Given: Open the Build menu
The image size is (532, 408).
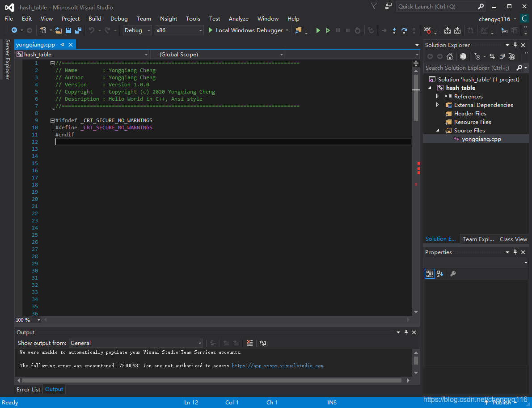Looking at the screenshot, I should point(95,19).
